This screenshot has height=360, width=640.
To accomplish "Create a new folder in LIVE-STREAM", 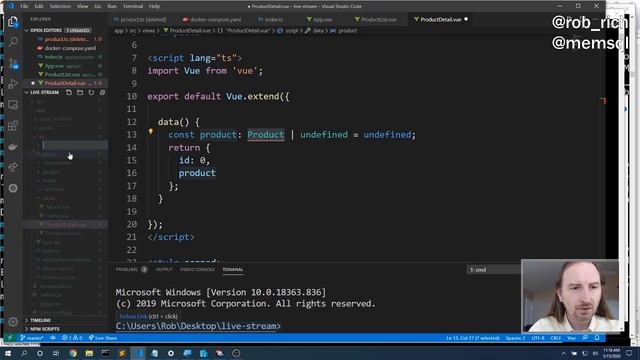I will coord(80,93).
